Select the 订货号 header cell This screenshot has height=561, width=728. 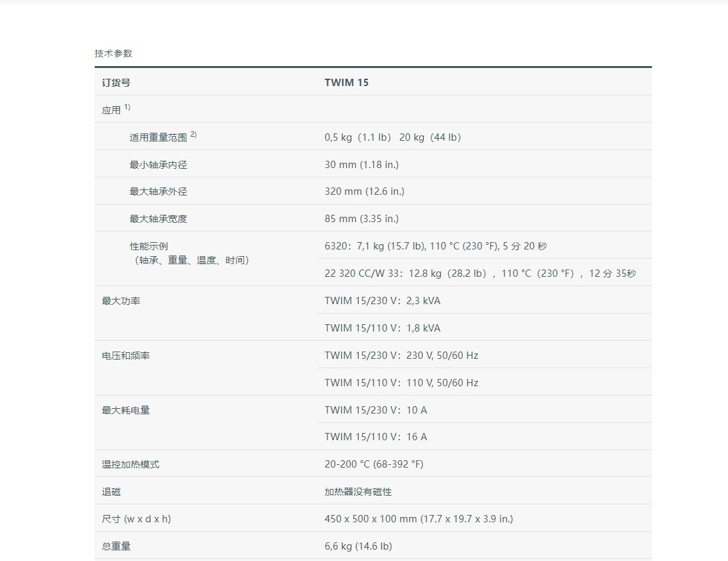[x=116, y=83]
